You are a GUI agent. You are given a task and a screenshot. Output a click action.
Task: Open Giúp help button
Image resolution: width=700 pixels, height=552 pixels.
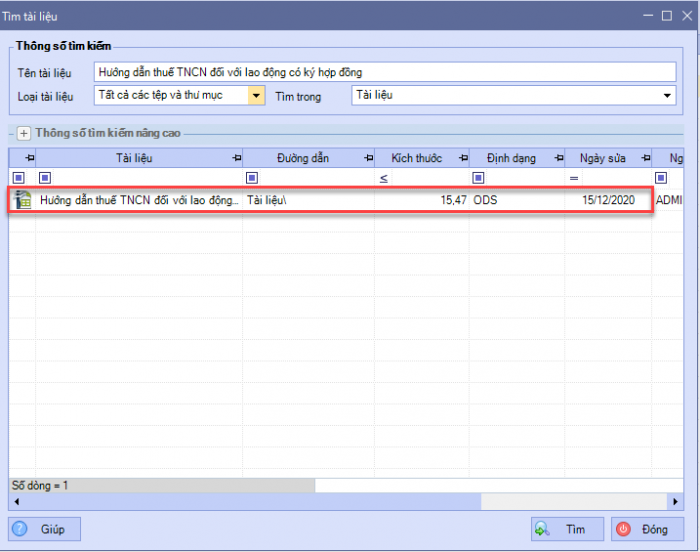[x=39, y=529]
